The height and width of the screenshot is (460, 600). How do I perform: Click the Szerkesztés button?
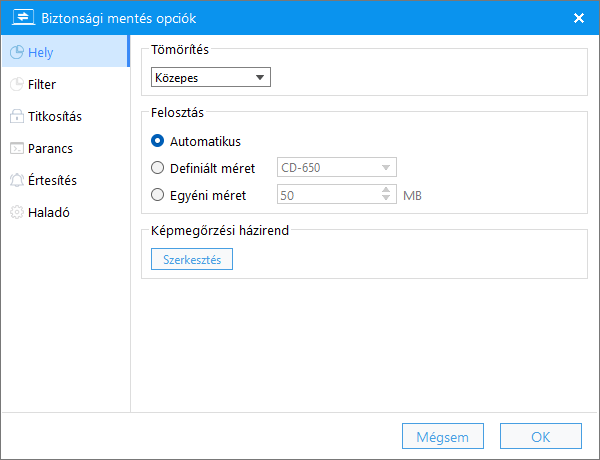click(192, 259)
